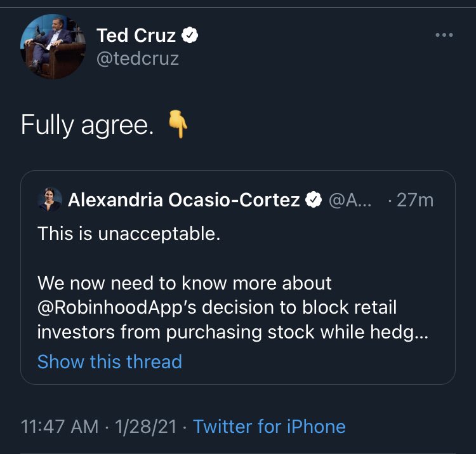The width and height of the screenshot is (476, 454).
Task: Click the verified badge beside Ted Cruz
Action: (190, 36)
